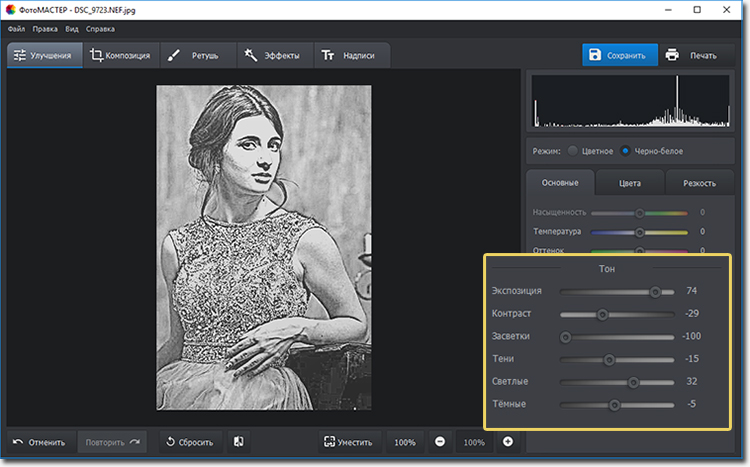Print the image using Печать
This screenshot has height=467, width=750.
click(692, 55)
